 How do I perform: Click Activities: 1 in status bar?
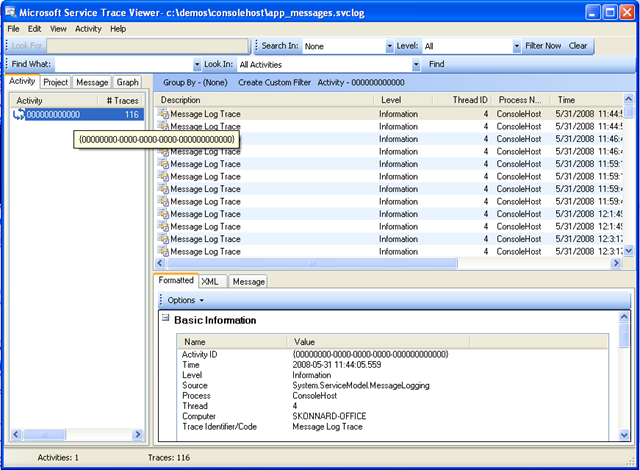point(58,458)
